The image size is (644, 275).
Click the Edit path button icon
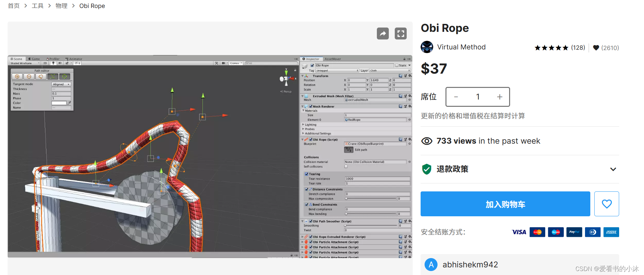tap(349, 150)
